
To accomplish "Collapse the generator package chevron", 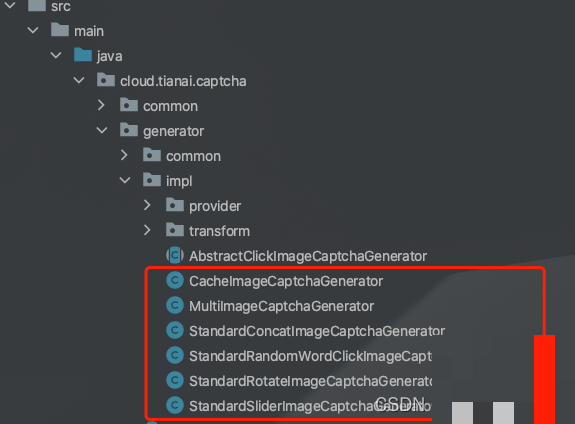I will pyautogui.click(x=102, y=130).
